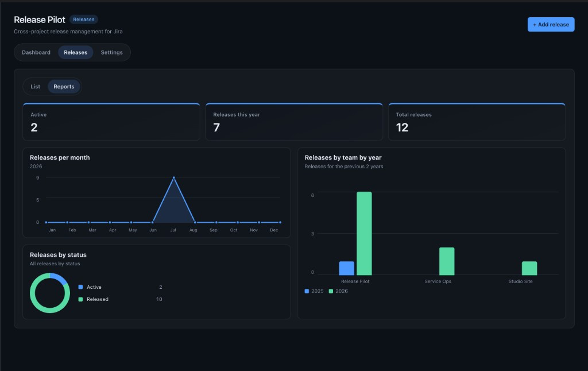588x371 pixels.
Task: Select the Reports view tab
Action: pos(64,87)
